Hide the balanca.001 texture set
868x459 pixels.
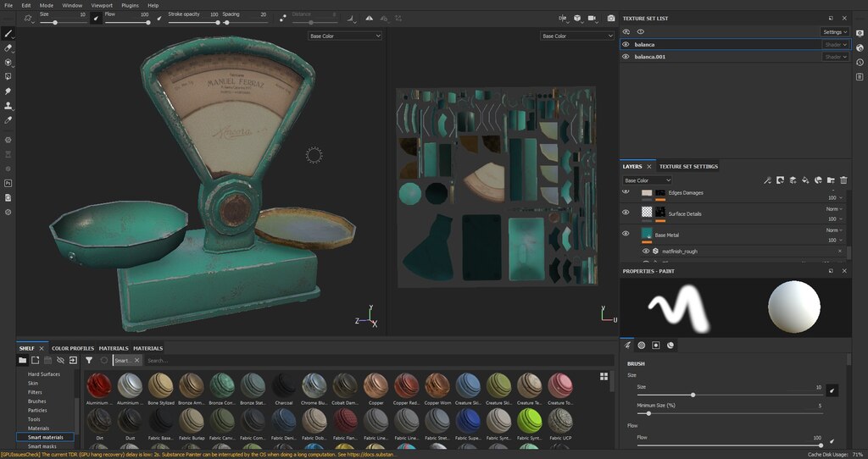tap(626, 57)
